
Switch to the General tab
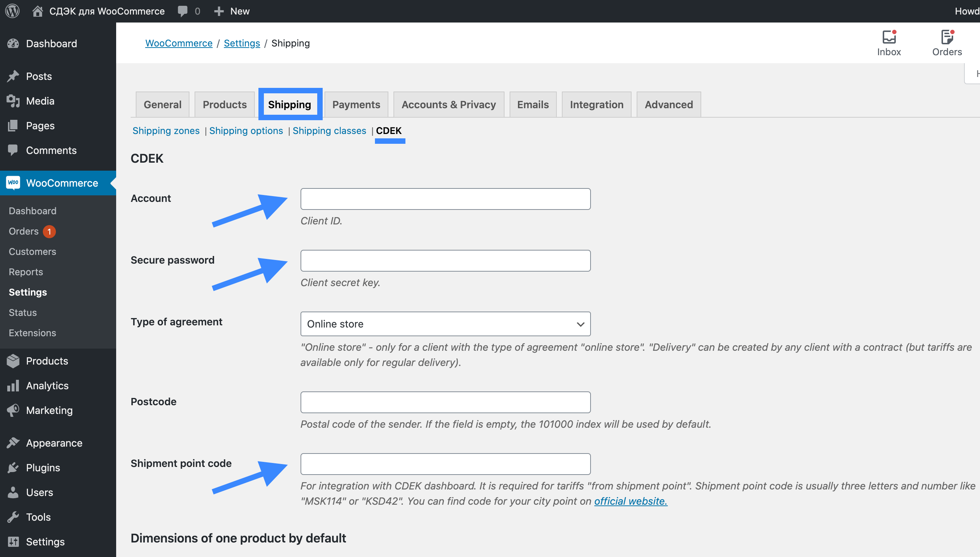click(162, 104)
